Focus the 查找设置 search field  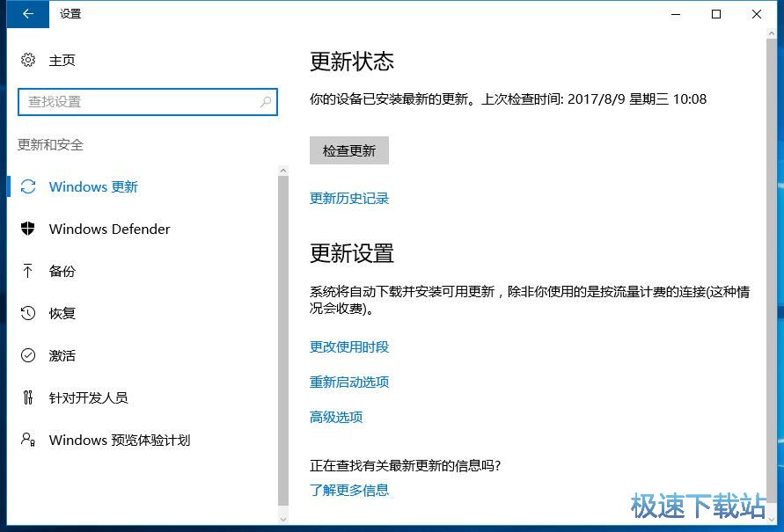(x=148, y=102)
